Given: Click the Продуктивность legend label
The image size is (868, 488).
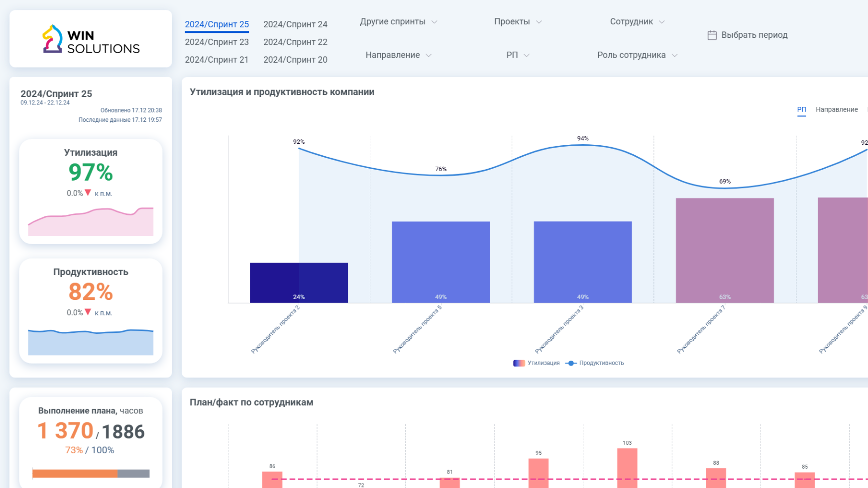Looking at the screenshot, I should 601,363.
